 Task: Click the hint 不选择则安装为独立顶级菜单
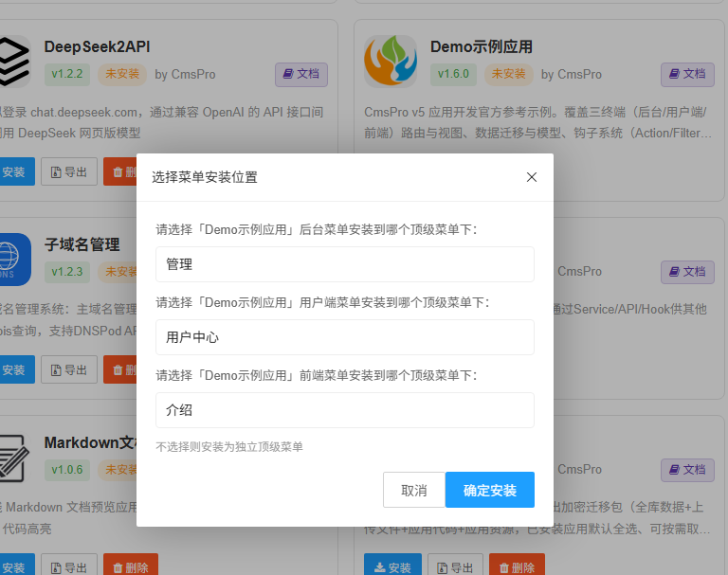229,446
